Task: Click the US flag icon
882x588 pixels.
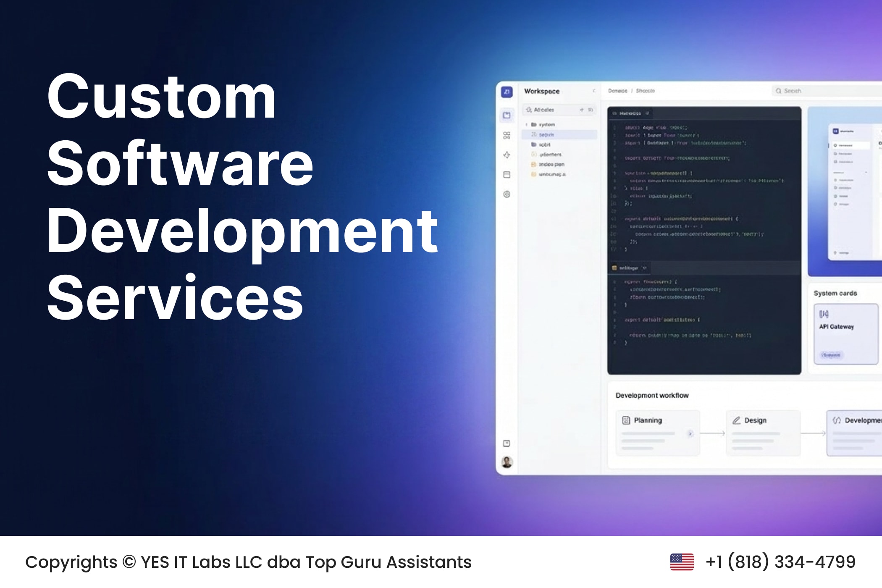Action: click(682, 562)
